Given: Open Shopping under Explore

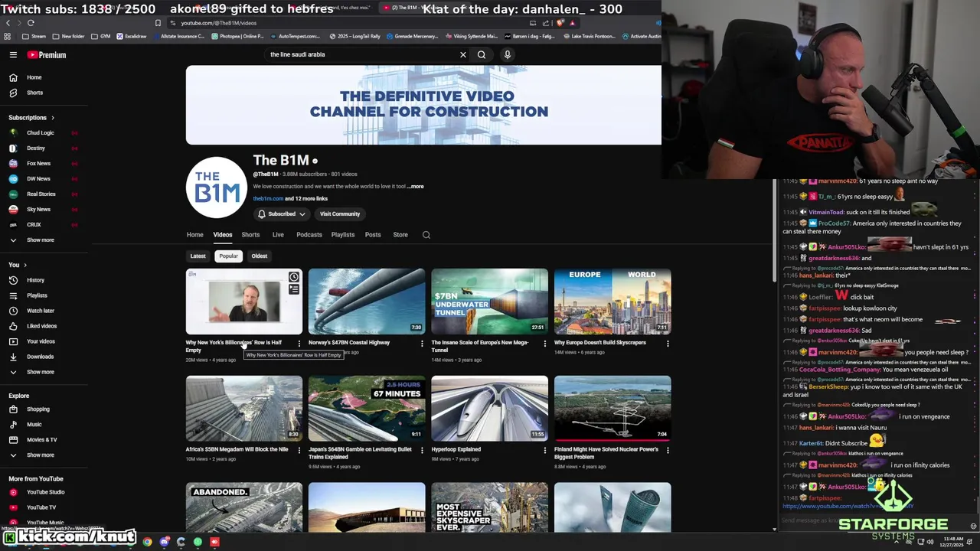Looking at the screenshot, I should coord(38,409).
